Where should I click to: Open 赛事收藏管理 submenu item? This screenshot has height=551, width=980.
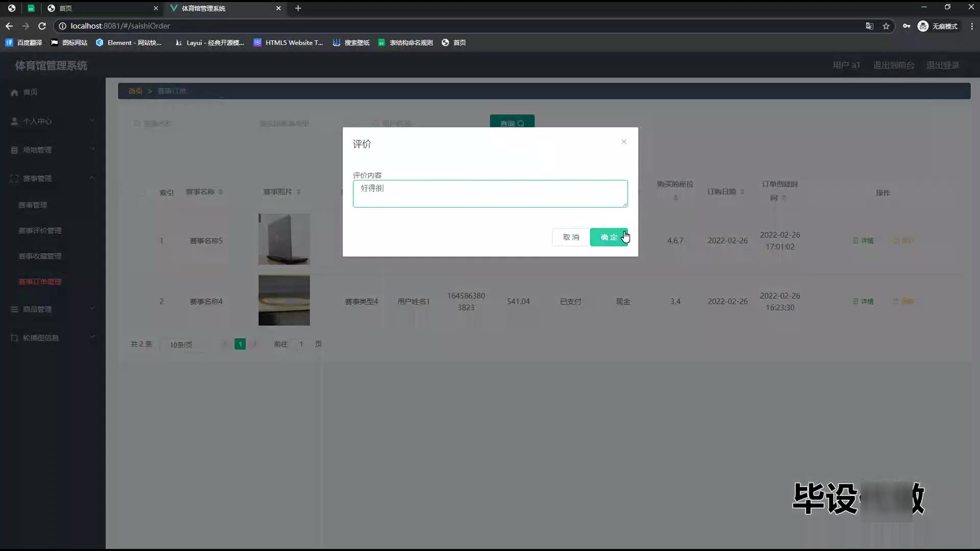[x=40, y=256]
